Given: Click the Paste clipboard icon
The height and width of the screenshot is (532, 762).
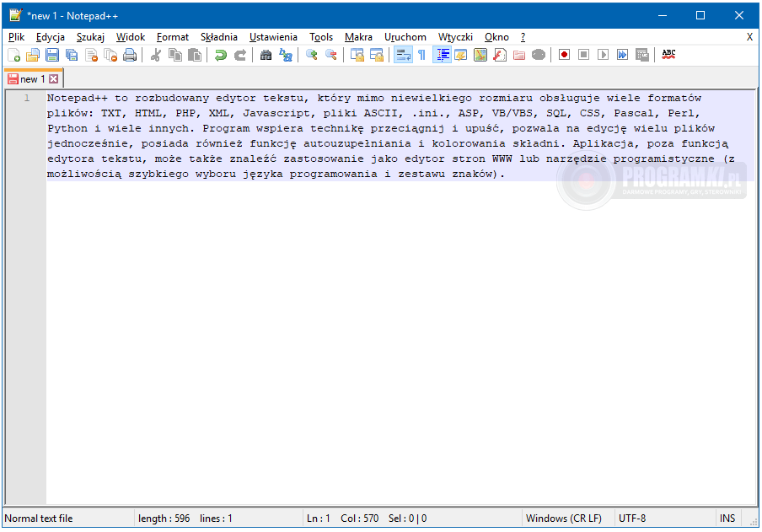Looking at the screenshot, I should 195,55.
